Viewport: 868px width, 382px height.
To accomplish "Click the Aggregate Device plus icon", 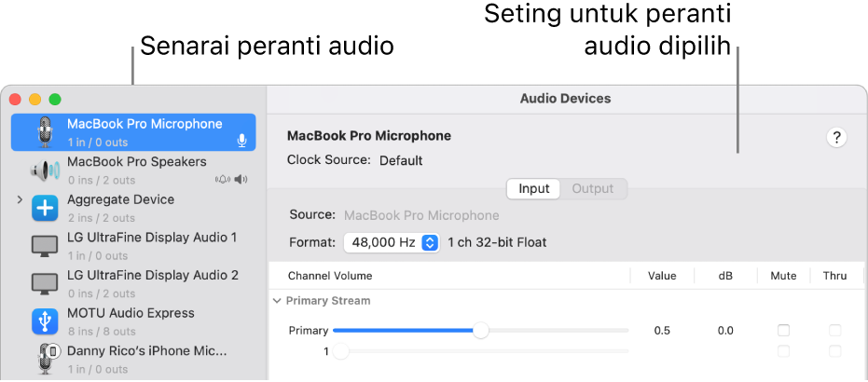I will pyautogui.click(x=45, y=208).
